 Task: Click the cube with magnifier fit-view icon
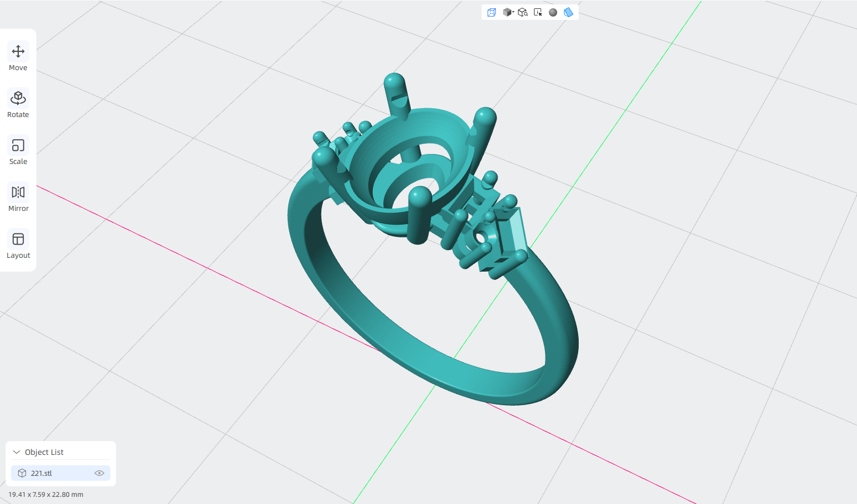(523, 12)
